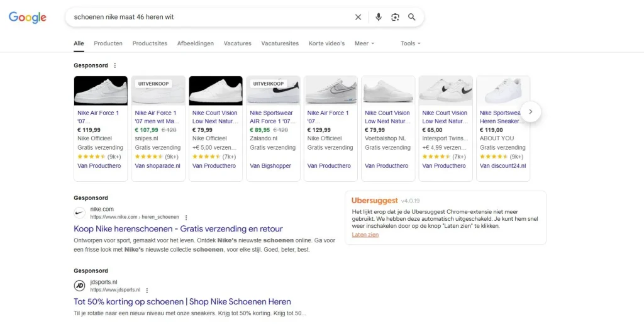Start voice search with the microphone icon
The width and height of the screenshot is (644, 324).
click(378, 17)
